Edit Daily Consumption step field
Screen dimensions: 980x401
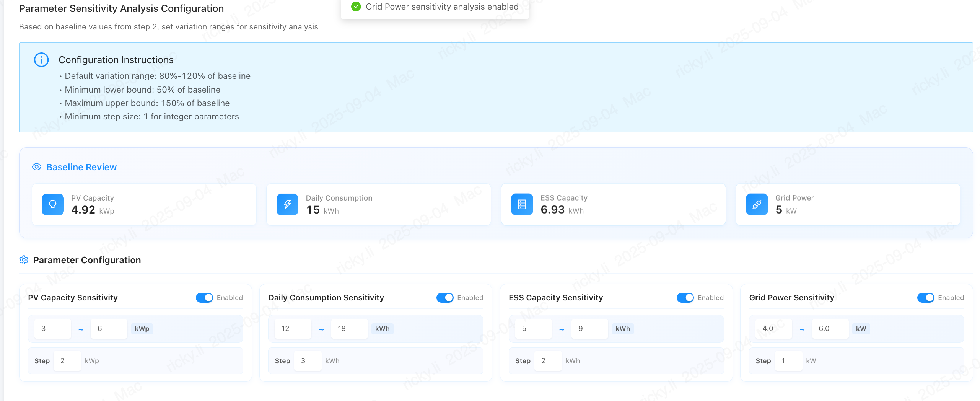(308, 361)
